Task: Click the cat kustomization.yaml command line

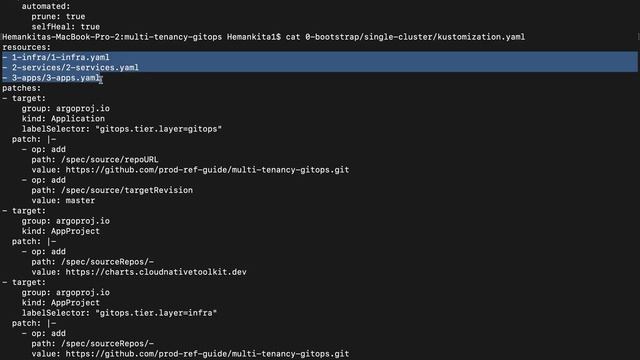Action: point(264,37)
